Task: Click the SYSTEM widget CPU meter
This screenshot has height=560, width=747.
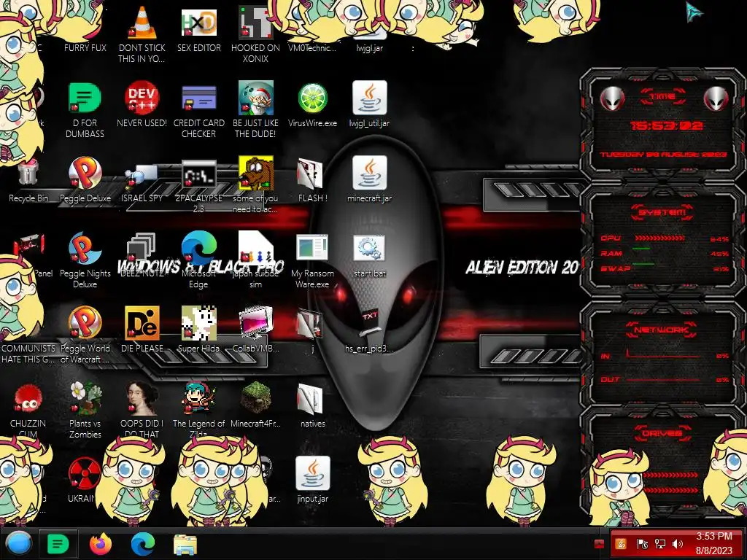Action: (665, 238)
